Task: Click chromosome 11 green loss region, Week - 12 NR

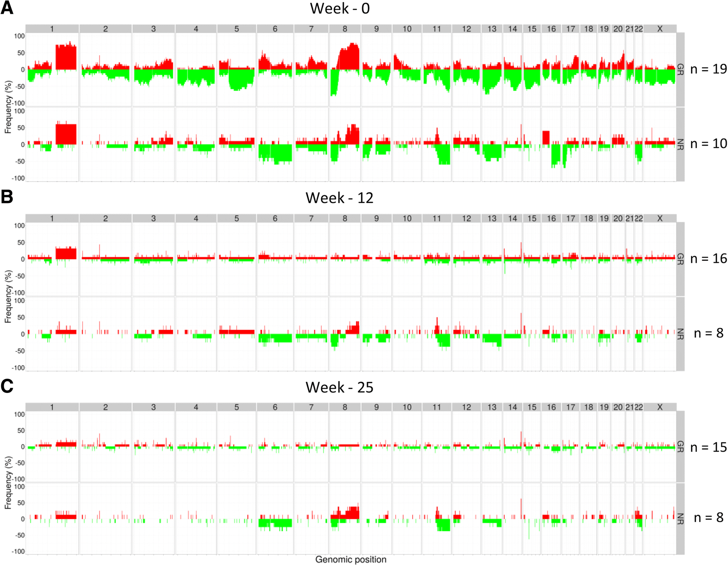Action: click(x=444, y=340)
